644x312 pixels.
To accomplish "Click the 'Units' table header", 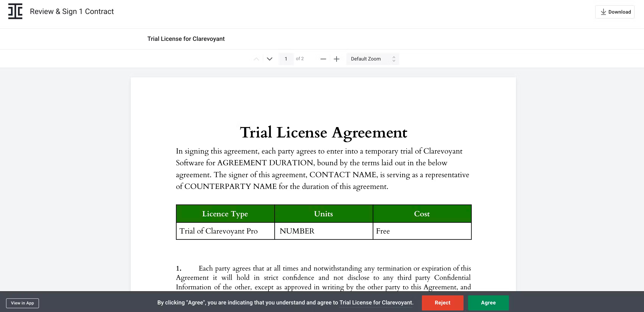I will [324, 214].
